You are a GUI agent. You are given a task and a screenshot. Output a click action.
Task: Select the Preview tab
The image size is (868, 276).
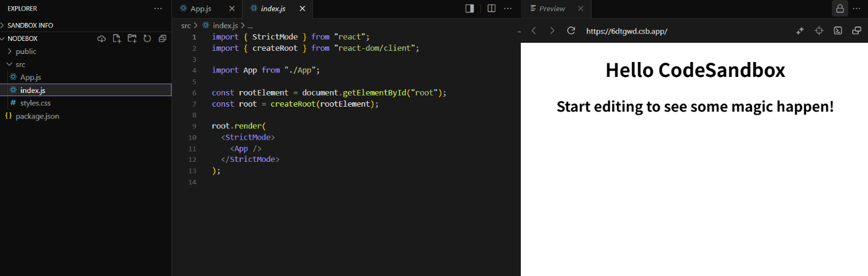(552, 9)
